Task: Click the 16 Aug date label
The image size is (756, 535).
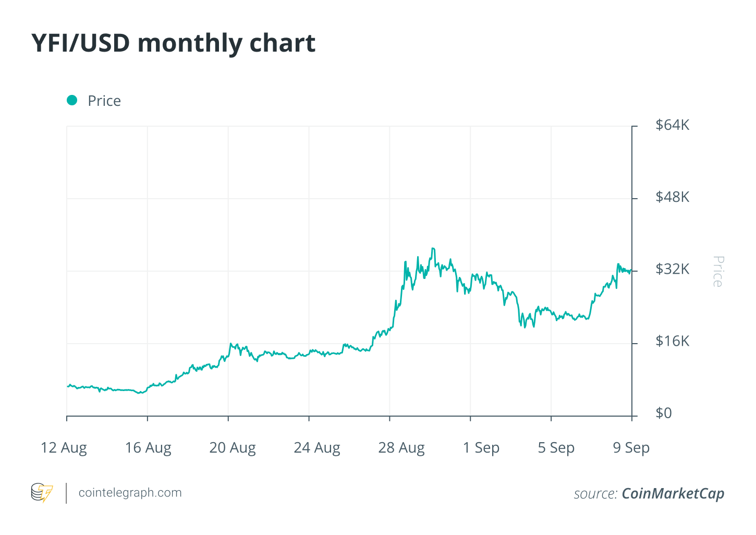Action: (x=148, y=448)
